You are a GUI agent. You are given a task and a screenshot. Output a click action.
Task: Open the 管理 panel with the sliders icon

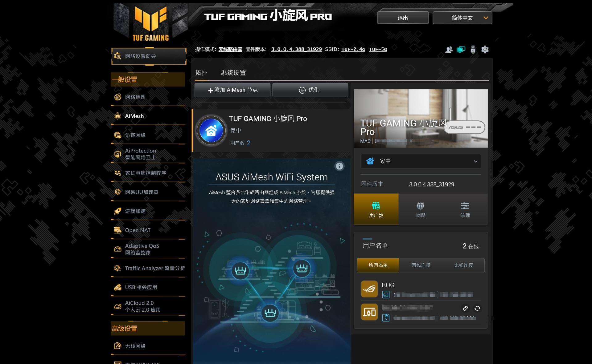pos(465,209)
